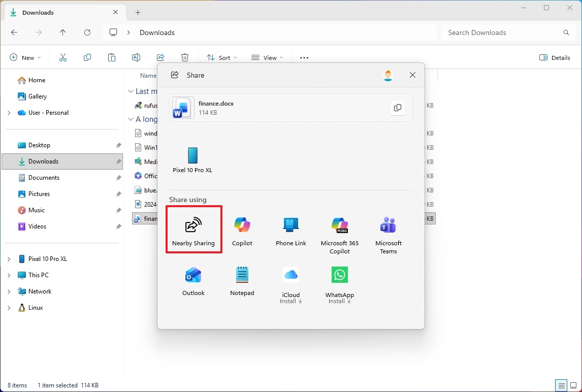Delete the selected file via toolbar icon
The height and width of the screenshot is (392, 582).
click(185, 57)
